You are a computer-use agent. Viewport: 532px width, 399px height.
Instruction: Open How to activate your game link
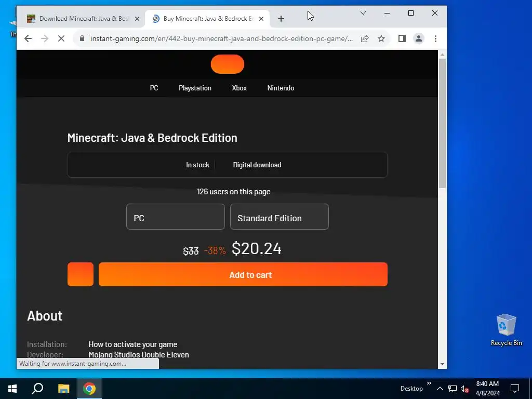pos(132,344)
